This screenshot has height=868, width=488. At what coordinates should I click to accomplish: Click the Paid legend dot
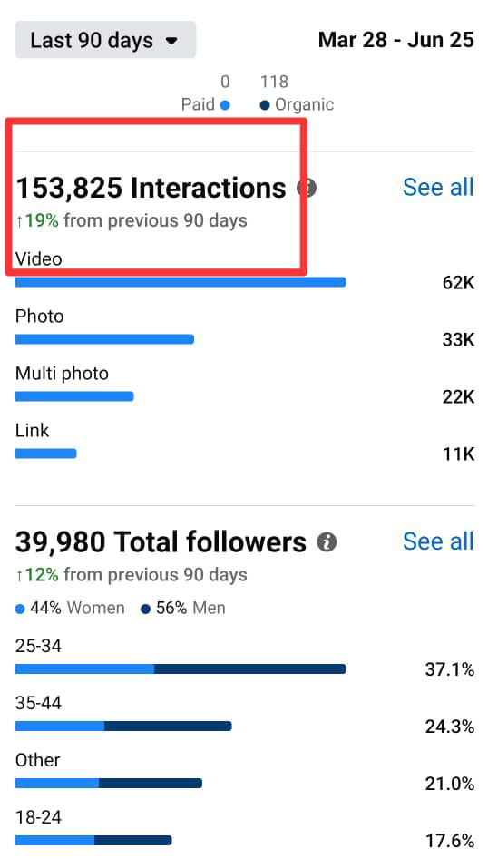(x=225, y=105)
